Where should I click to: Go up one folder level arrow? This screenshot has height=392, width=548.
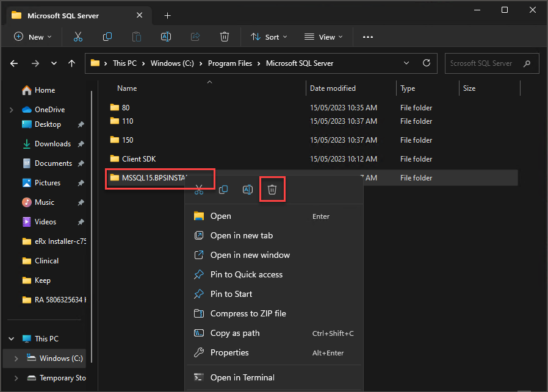71,63
